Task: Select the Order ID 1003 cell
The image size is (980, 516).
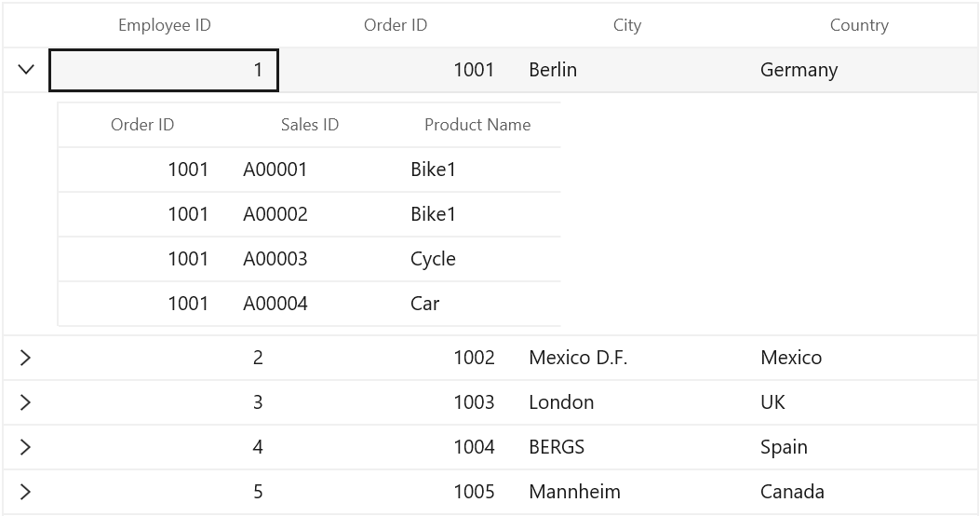Action: tap(395, 402)
